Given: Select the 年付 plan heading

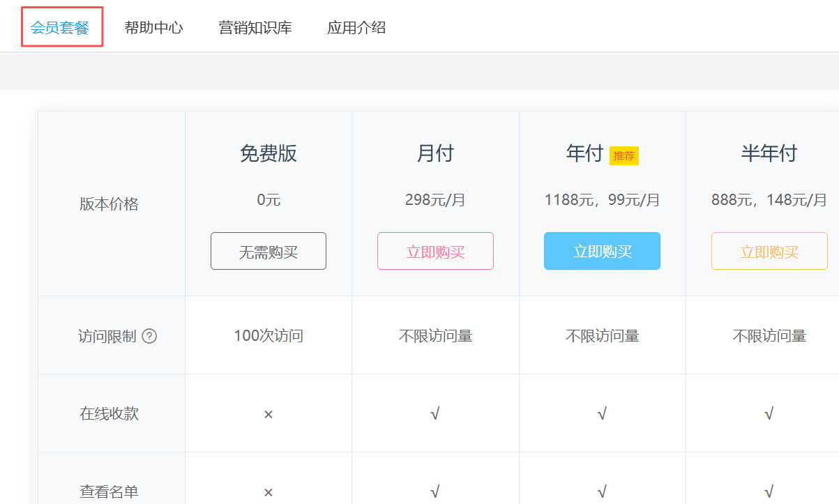Looking at the screenshot, I should point(584,153).
